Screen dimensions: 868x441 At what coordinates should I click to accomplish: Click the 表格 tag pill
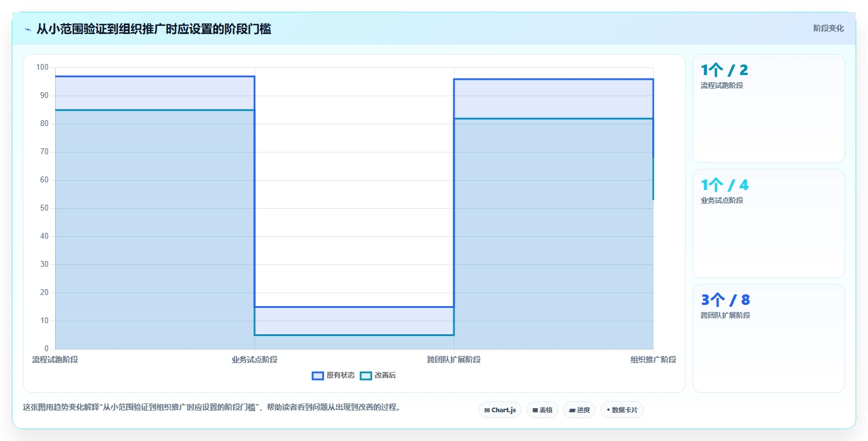(x=542, y=410)
